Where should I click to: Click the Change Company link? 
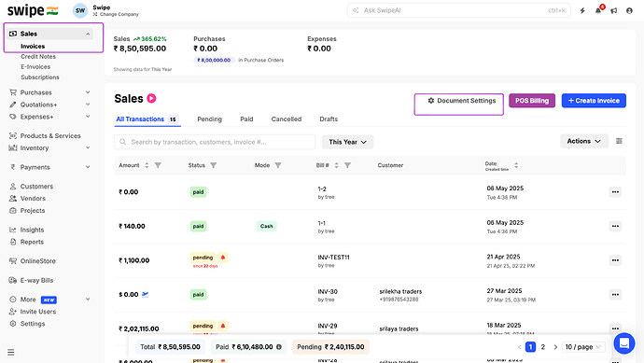pos(116,14)
